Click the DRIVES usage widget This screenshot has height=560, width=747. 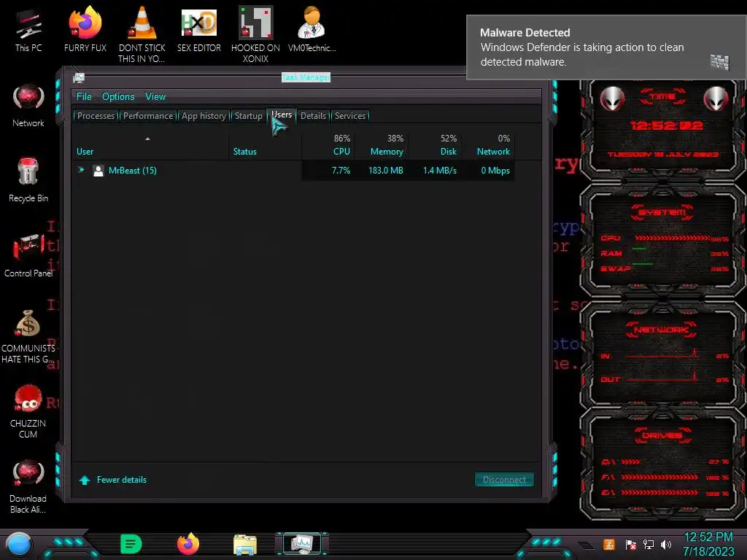coord(662,464)
